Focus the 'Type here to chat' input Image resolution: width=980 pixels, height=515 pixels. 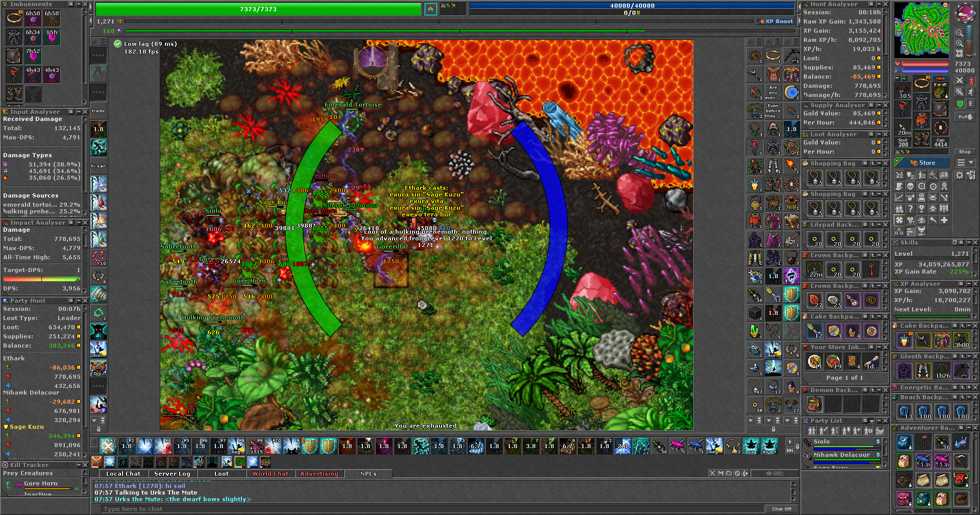pyautogui.click(x=431, y=509)
